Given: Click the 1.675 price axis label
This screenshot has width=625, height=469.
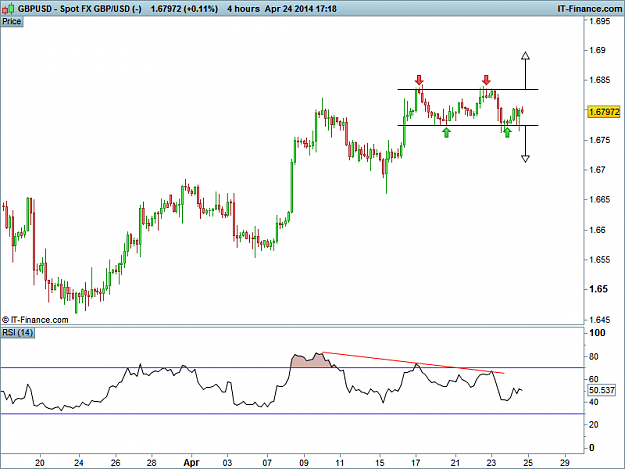Looking at the screenshot, I should pyautogui.click(x=600, y=140).
